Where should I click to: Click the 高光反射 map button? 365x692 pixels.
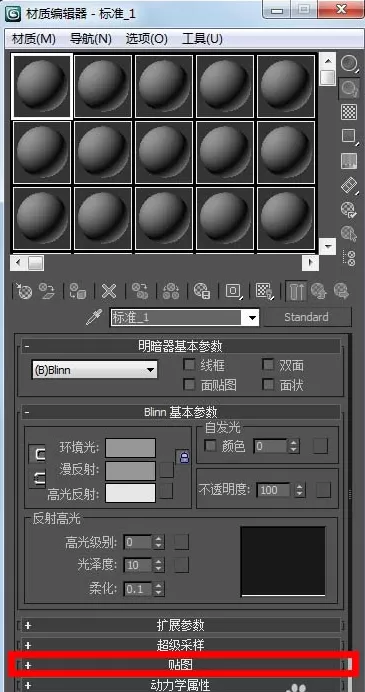pyautogui.click(x=166, y=491)
